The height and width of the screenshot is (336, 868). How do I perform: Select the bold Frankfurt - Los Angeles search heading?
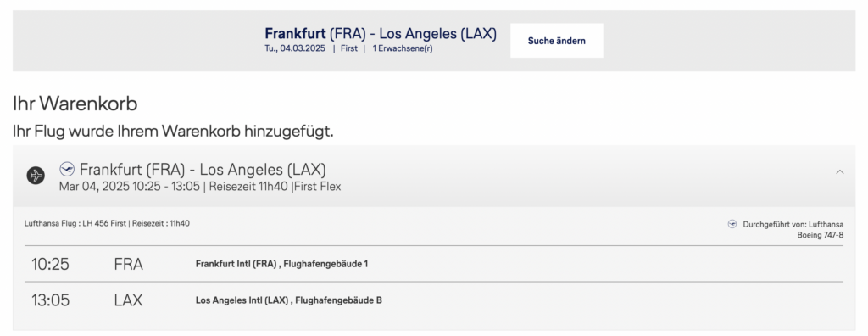point(381,34)
